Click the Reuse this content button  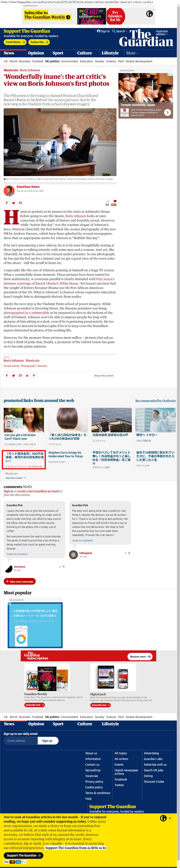(x=104, y=376)
